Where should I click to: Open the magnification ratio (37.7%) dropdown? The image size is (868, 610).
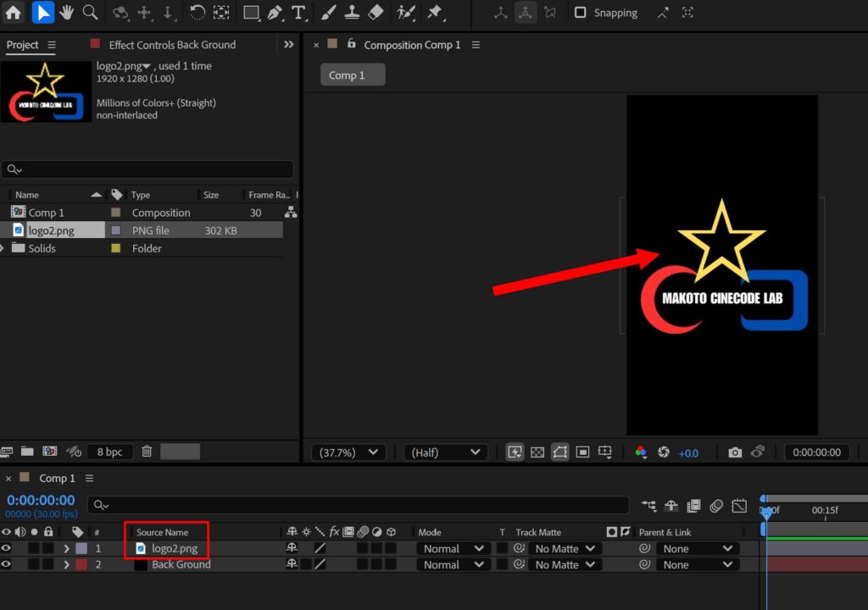(348, 452)
